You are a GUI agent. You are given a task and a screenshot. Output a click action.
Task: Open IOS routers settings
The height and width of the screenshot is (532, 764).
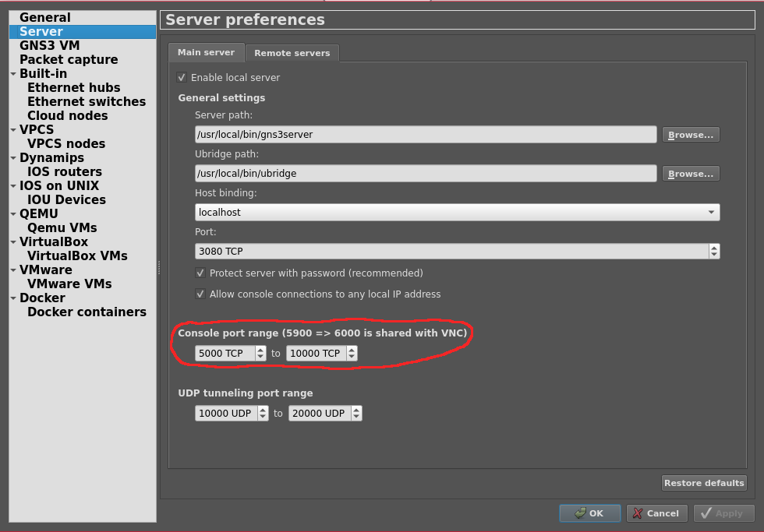click(x=64, y=171)
